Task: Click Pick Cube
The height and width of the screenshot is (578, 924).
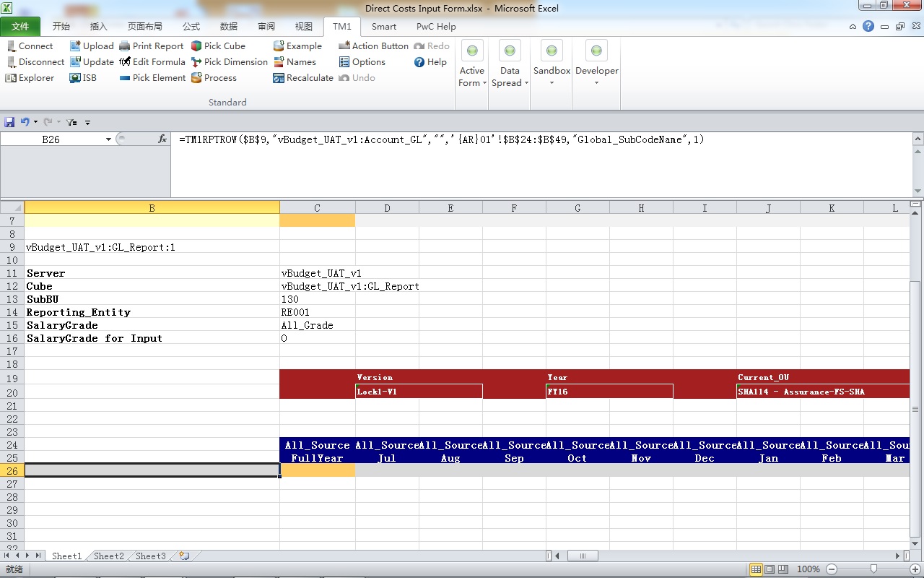Action: pyautogui.click(x=218, y=46)
